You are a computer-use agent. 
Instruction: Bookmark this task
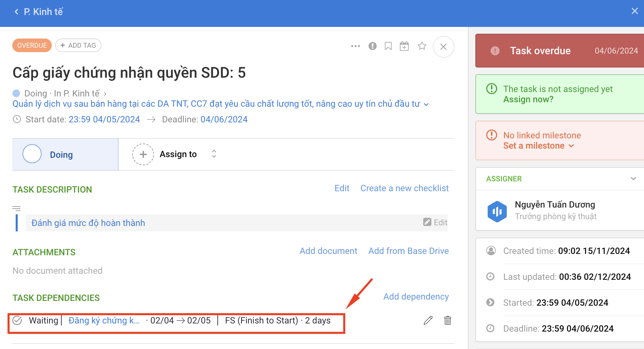click(388, 46)
